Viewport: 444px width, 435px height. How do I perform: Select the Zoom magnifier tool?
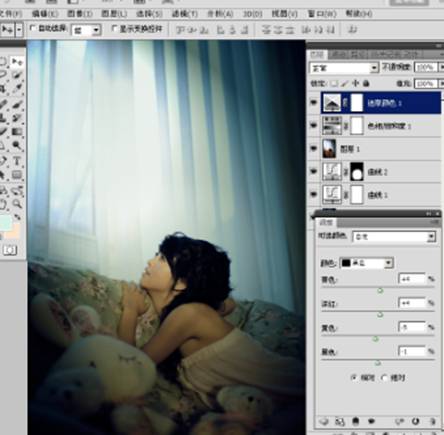17,204
